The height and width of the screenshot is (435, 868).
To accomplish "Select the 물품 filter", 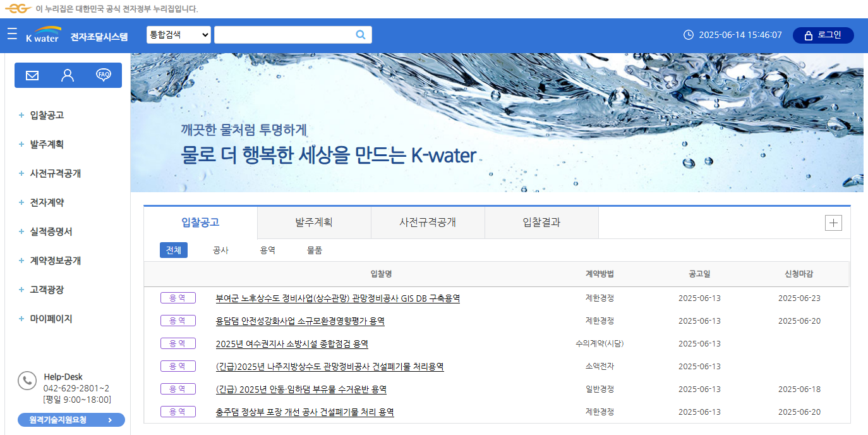I will 315,250.
